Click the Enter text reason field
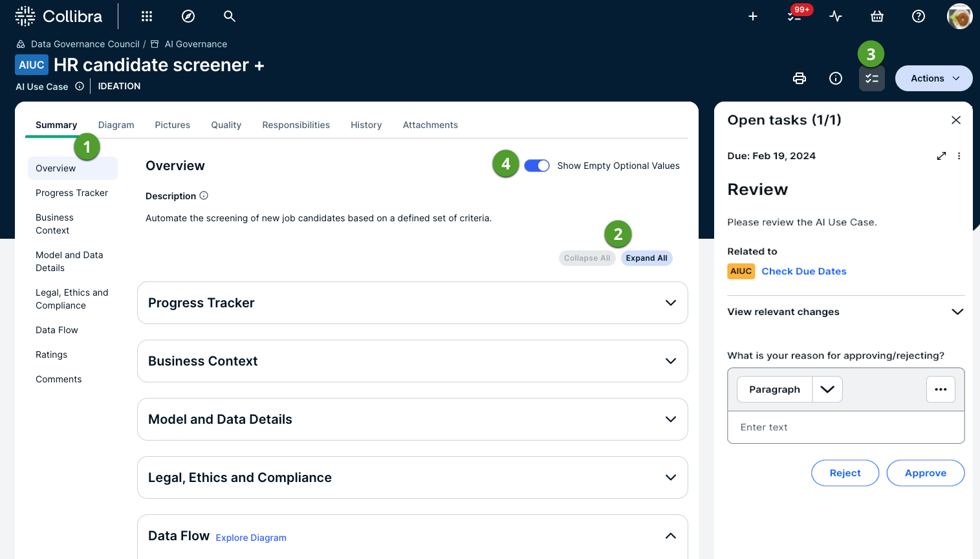The image size is (980, 559). point(845,427)
